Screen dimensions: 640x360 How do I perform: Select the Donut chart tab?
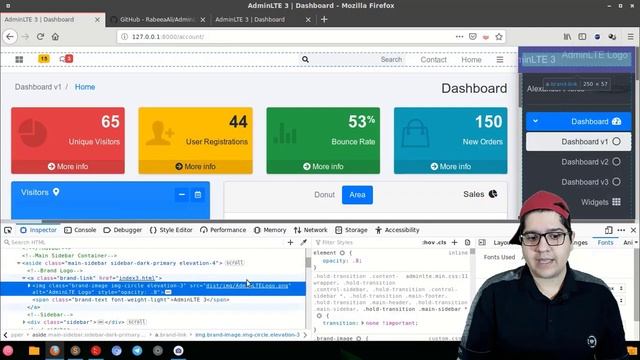tap(324, 195)
